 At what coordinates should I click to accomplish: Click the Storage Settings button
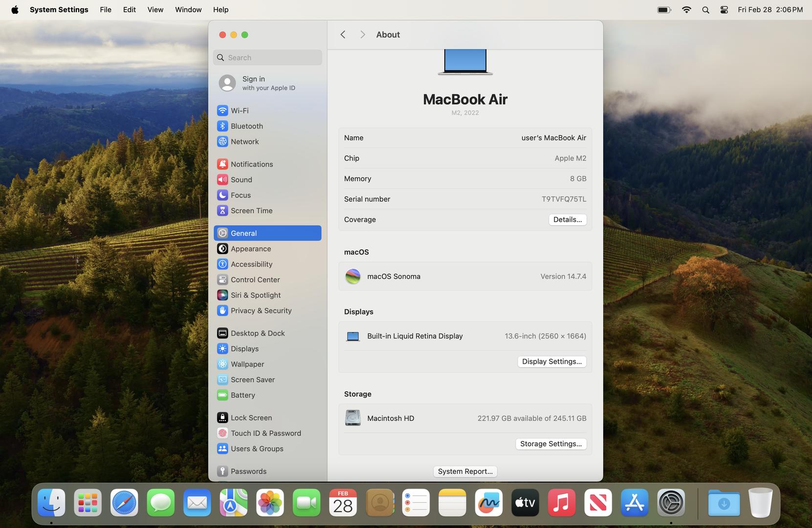tap(550, 444)
